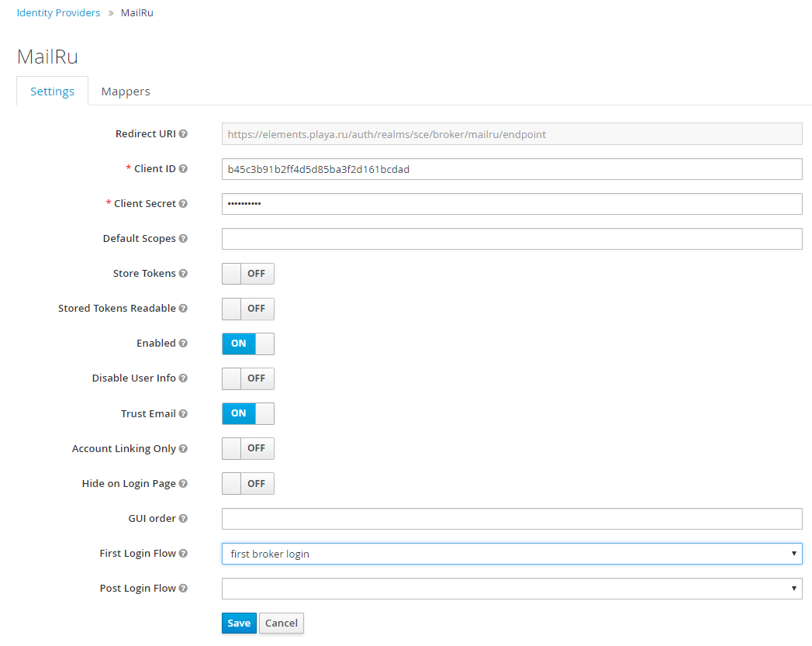Select the Settings tab
The width and height of the screenshot is (812, 646).
52,91
